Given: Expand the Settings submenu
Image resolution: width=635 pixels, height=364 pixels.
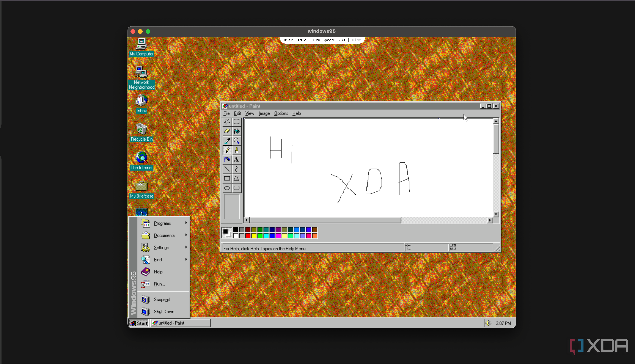Looking at the screenshot, I should pyautogui.click(x=164, y=247).
